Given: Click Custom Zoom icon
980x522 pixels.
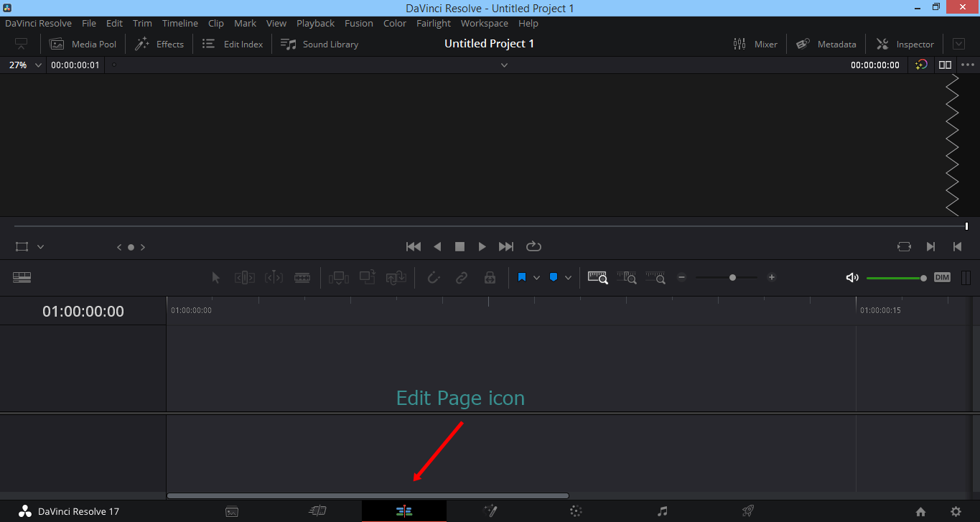Looking at the screenshot, I should pyautogui.click(x=655, y=277).
